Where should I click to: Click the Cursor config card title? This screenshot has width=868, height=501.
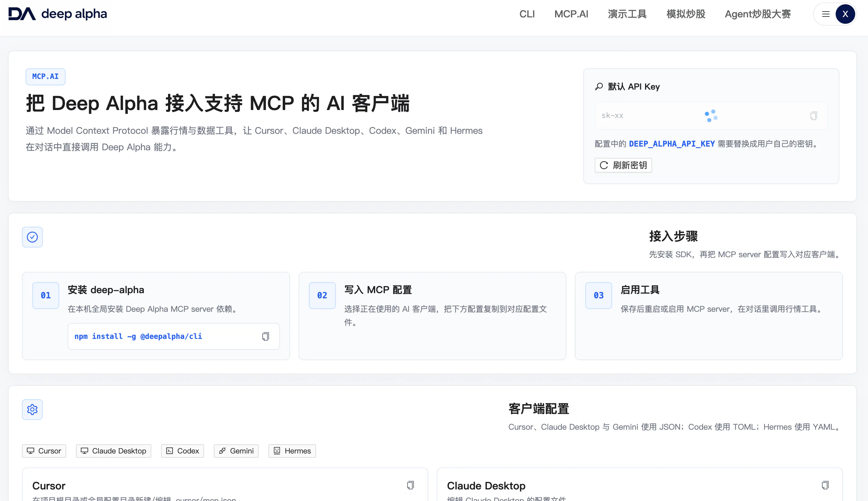(49, 485)
